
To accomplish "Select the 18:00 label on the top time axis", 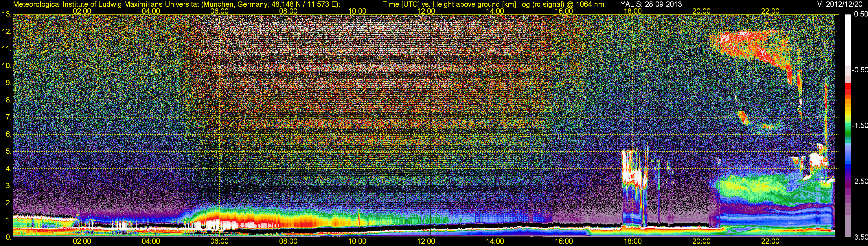I will tap(632, 11).
